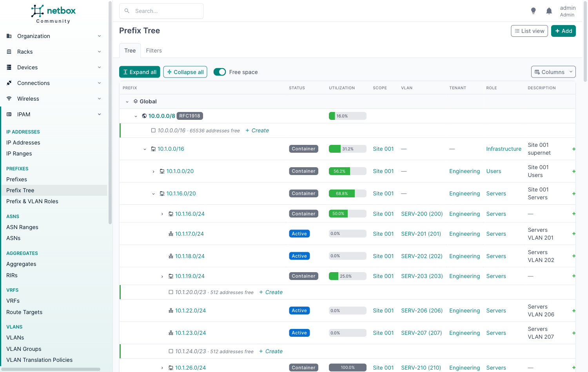Click the lightbulb color mode icon
588x372 pixels.
533,11
